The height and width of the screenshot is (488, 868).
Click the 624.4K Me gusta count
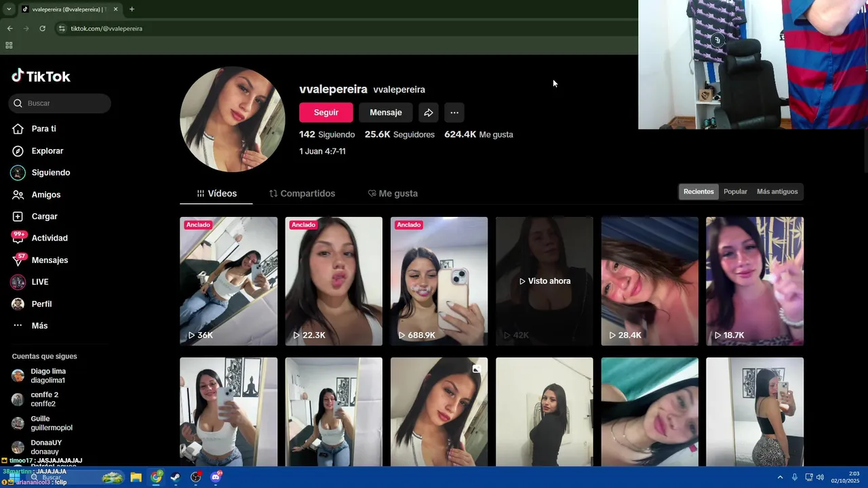[479, 134]
